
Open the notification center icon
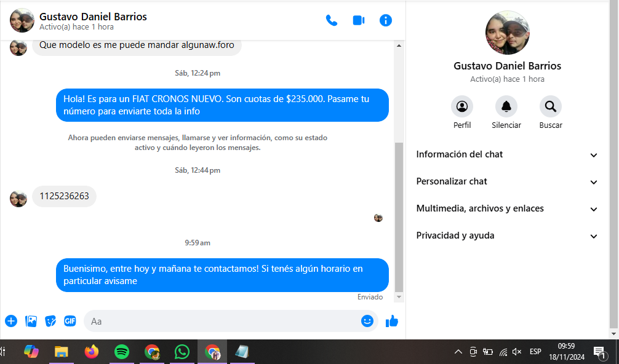pyautogui.click(x=600, y=352)
